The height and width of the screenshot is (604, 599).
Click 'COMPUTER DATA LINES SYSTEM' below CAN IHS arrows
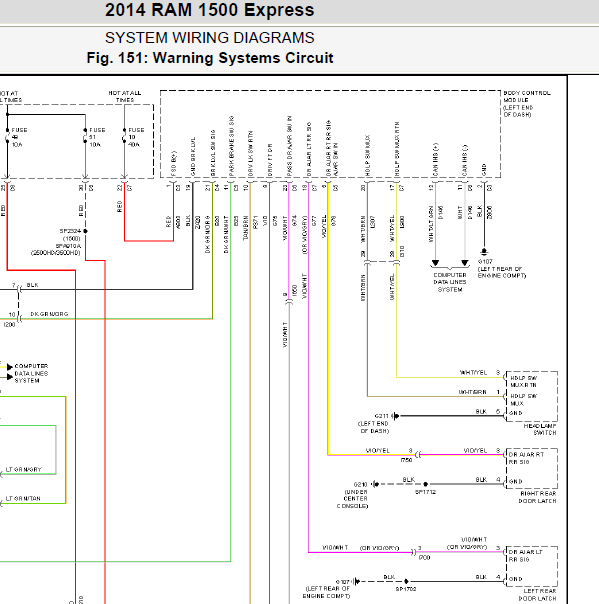[450, 282]
